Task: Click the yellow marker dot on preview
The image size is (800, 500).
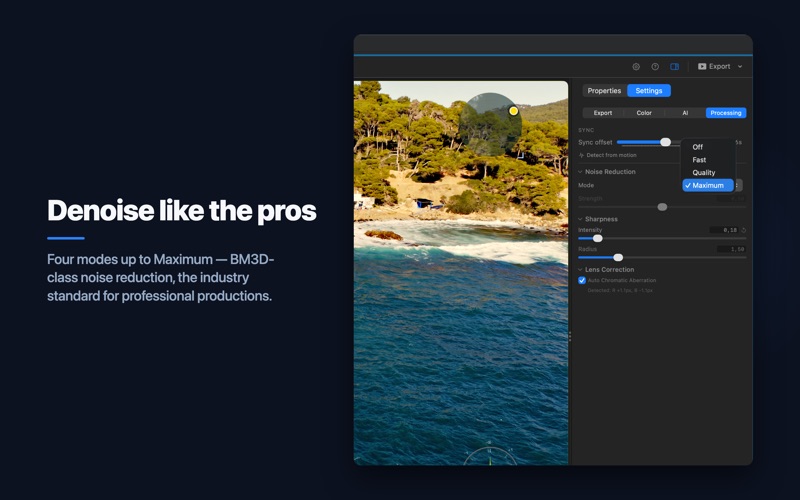Action: click(x=513, y=111)
